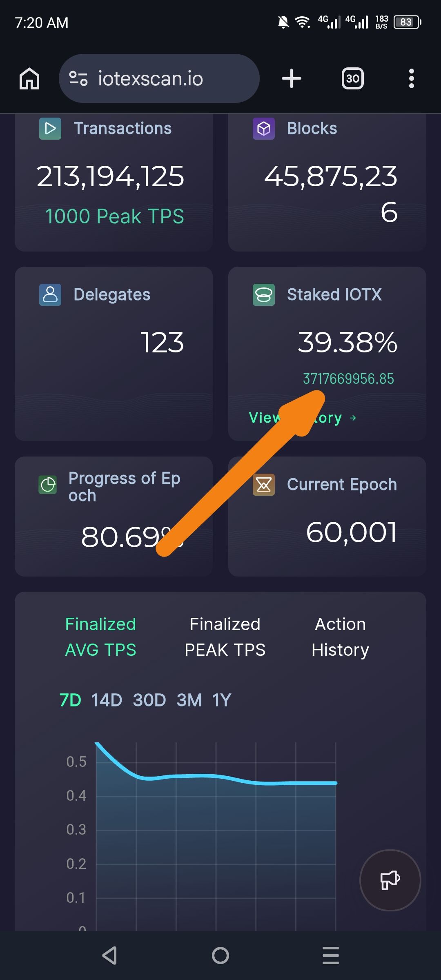Switch to Action History tab
The height and width of the screenshot is (980, 441).
[340, 637]
